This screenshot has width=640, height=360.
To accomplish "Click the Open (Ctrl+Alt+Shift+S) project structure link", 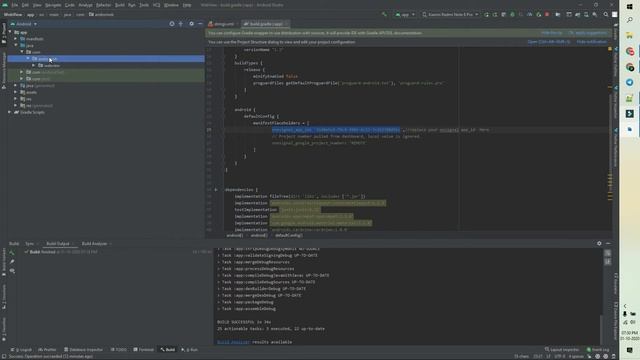I will coord(549,42).
